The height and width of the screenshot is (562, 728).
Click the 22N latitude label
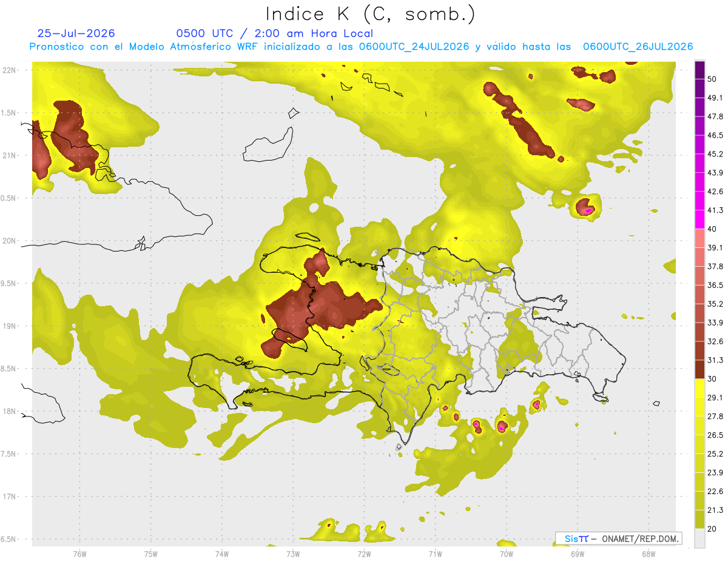9,70
